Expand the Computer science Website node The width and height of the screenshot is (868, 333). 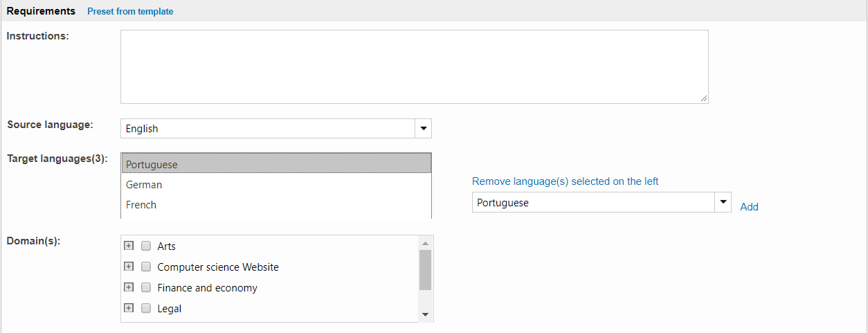point(128,267)
